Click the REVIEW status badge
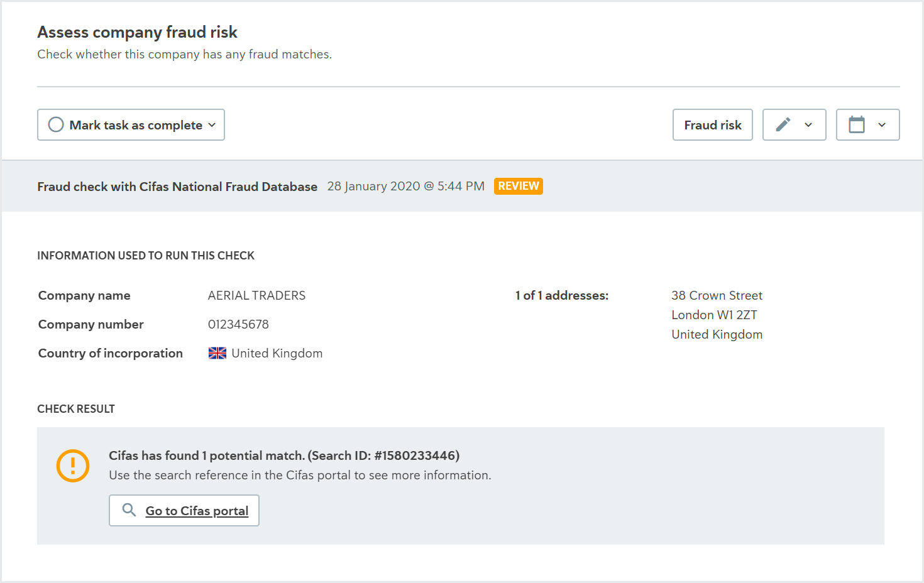Viewport: 924px width, 583px height. click(x=519, y=186)
